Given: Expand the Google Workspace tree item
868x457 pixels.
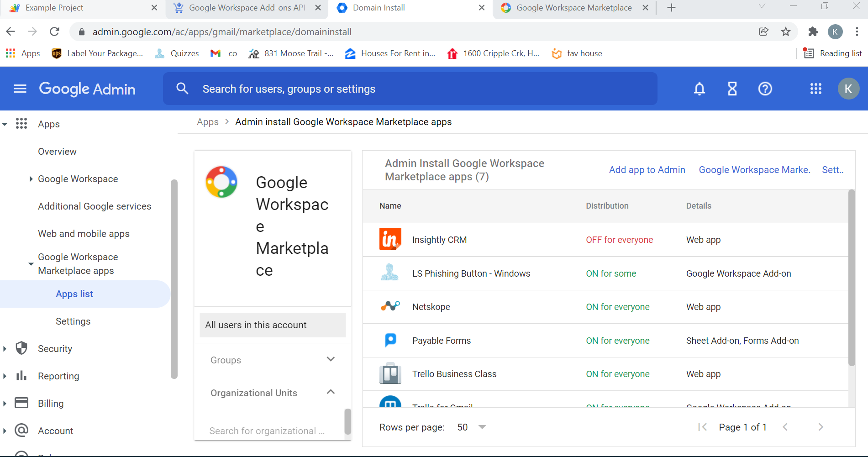Looking at the screenshot, I should pos(31,179).
